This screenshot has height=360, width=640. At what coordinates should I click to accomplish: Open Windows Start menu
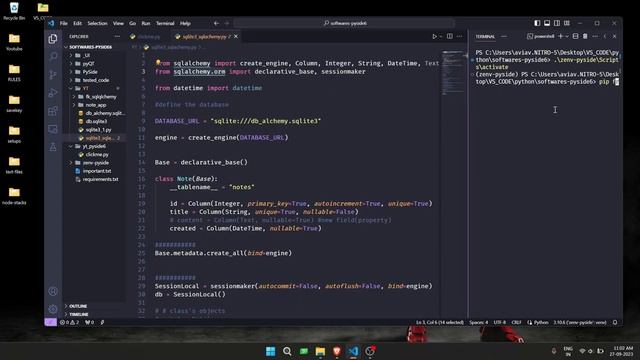pyautogui.click(x=270, y=351)
